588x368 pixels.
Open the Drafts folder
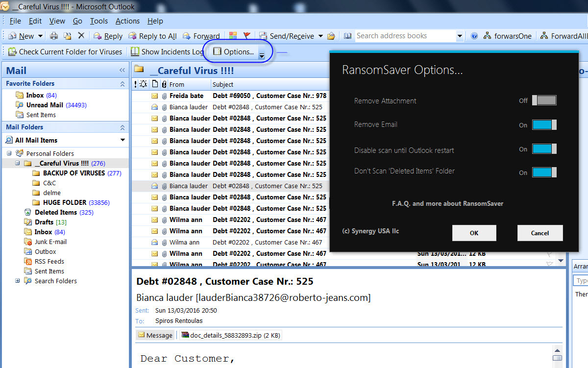45,222
